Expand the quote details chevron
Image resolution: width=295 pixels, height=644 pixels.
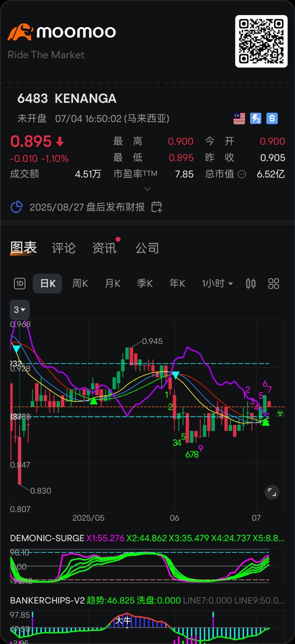point(147,189)
